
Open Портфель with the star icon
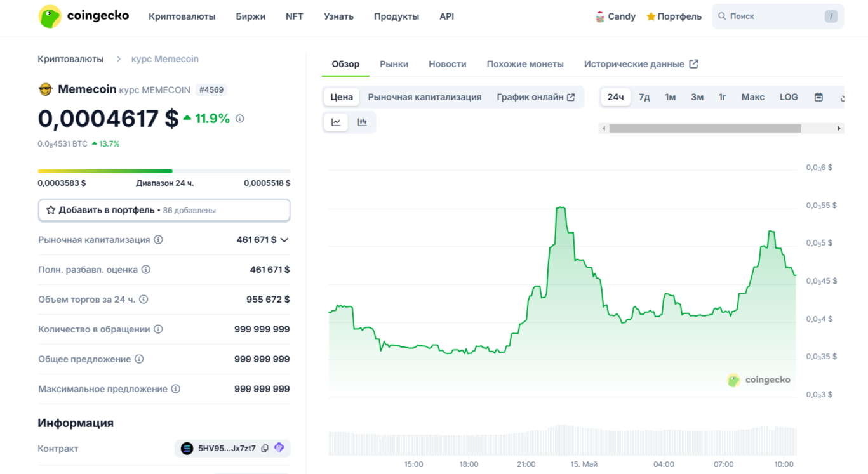(674, 16)
